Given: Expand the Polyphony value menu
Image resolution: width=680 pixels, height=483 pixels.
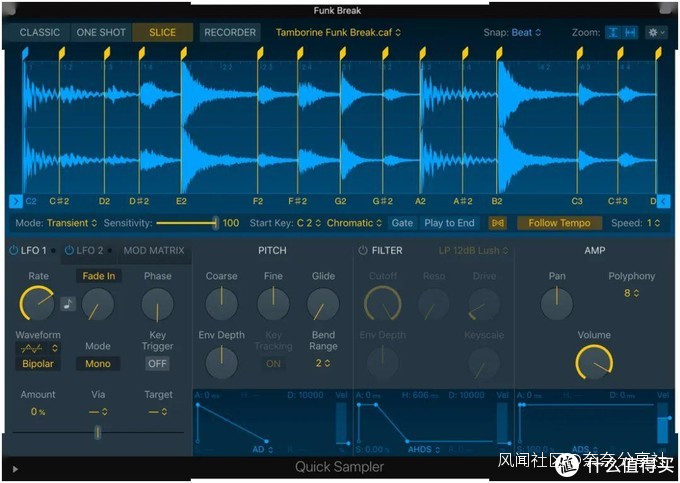Looking at the screenshot, I should (x=631, y=293).
